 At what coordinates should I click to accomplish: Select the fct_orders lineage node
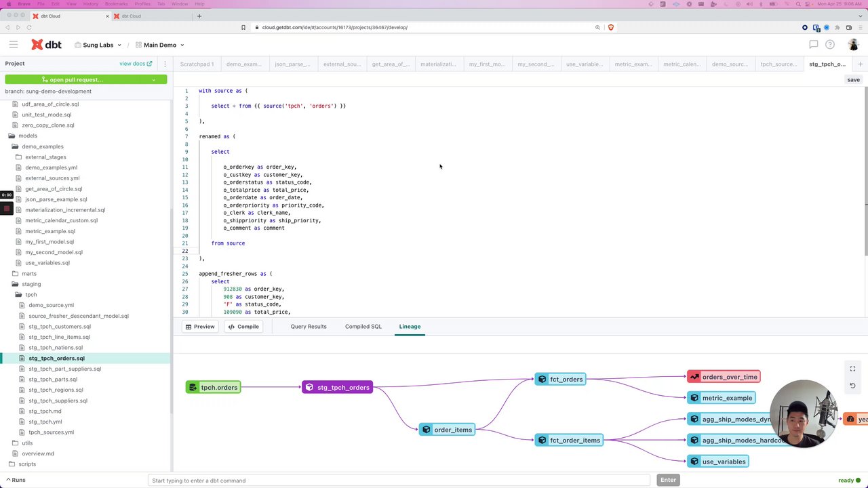[x=560, y=380]
